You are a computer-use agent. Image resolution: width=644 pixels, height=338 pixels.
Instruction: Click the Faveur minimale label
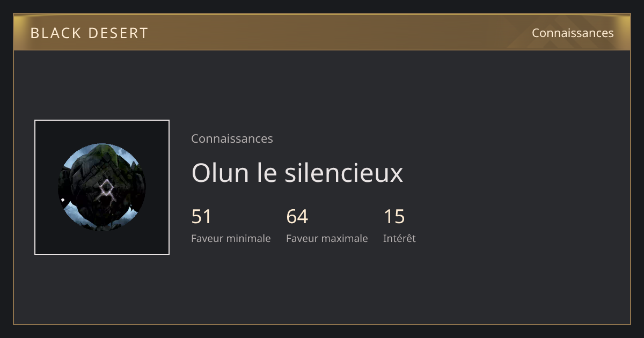point(231,238)
